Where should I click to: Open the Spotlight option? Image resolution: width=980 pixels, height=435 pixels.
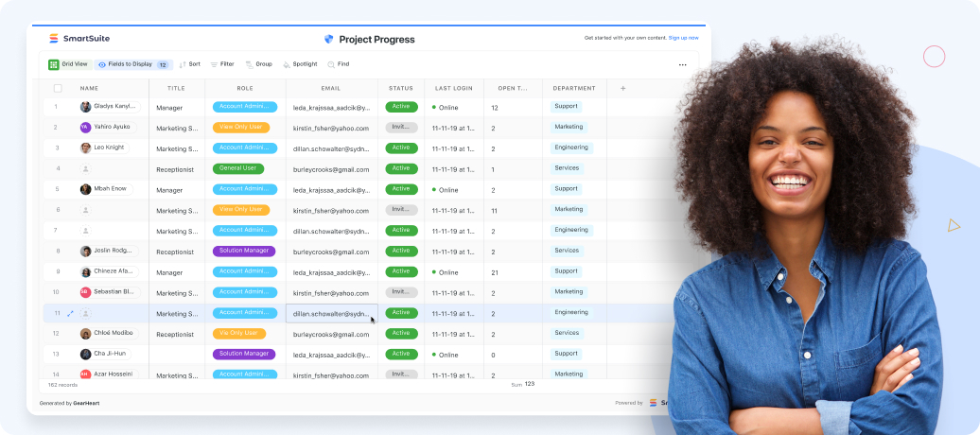[300, 64]
